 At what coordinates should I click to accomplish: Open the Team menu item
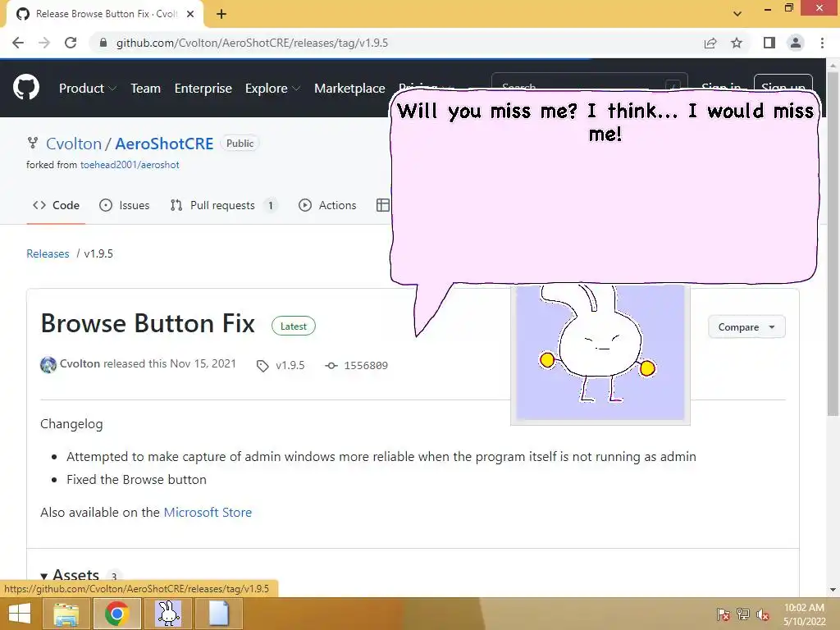tap(146, 89)
